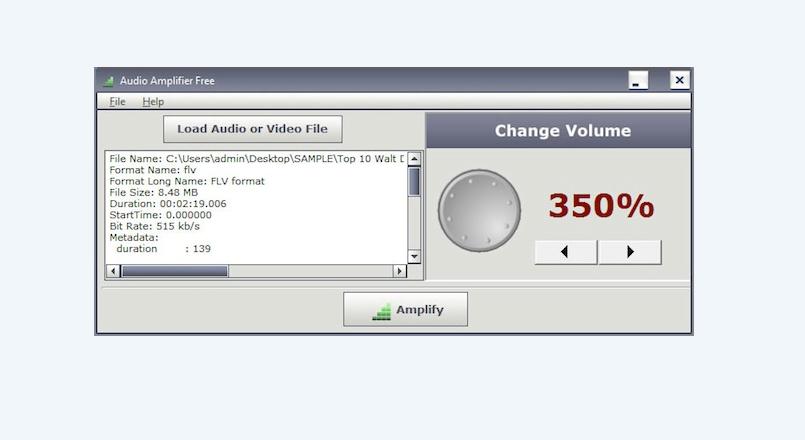Open the Help menu
The height and width of the screenshot is (440, 805).
point(152,101)
